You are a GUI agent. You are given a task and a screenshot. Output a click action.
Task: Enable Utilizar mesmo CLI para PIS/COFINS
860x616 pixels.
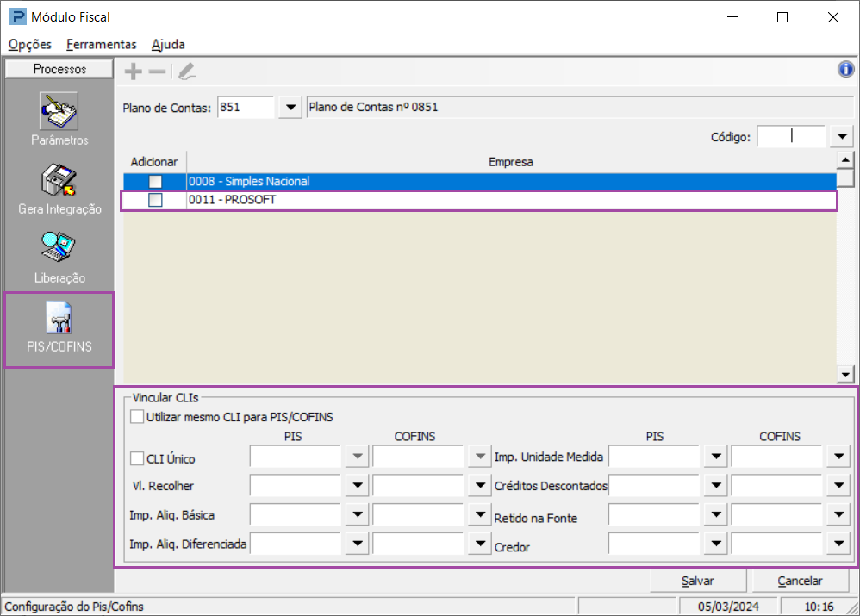click(137, 417)
